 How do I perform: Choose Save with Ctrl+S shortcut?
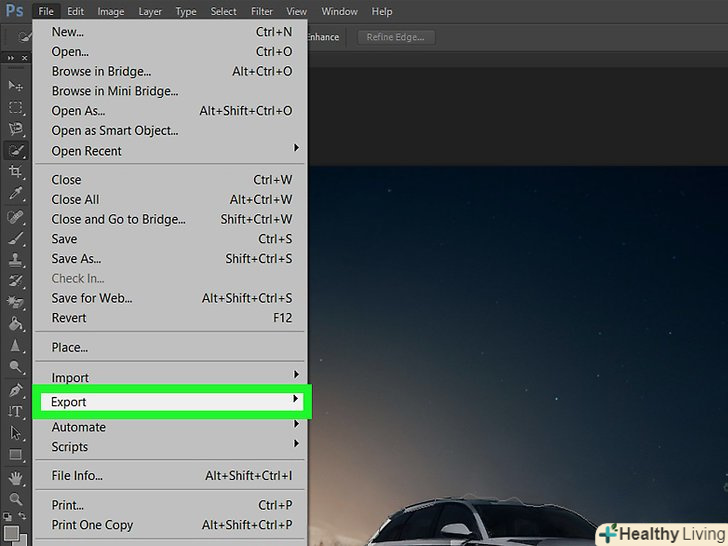pyautogui.click(x=170, y=239)
